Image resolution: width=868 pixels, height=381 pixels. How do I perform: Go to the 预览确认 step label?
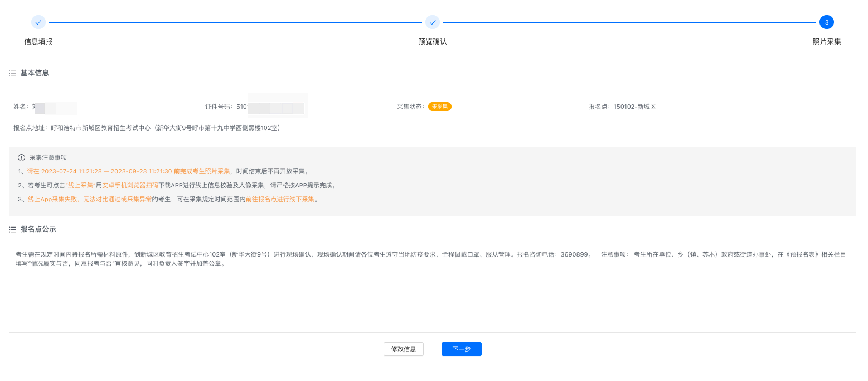click(432, 42)
